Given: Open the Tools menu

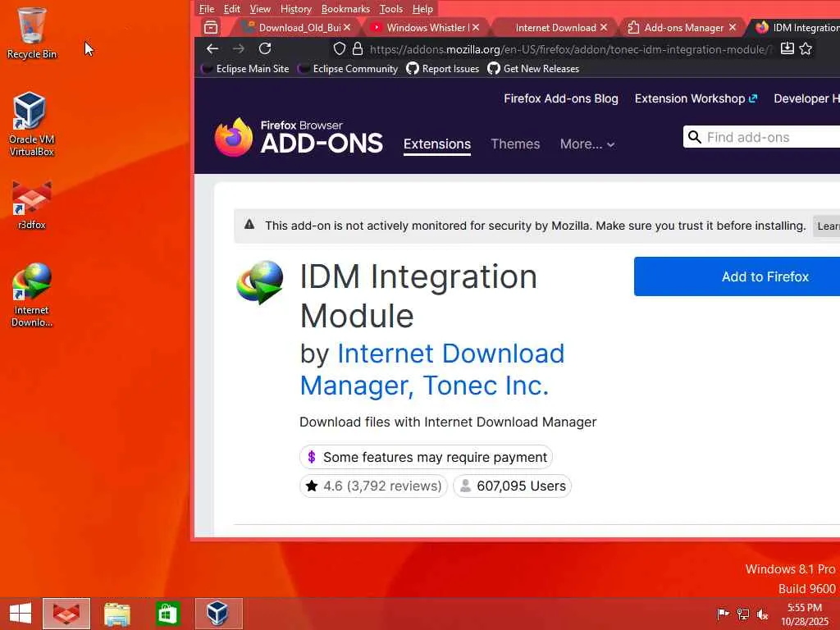Looking at the screenshot, I should [391, 8].
